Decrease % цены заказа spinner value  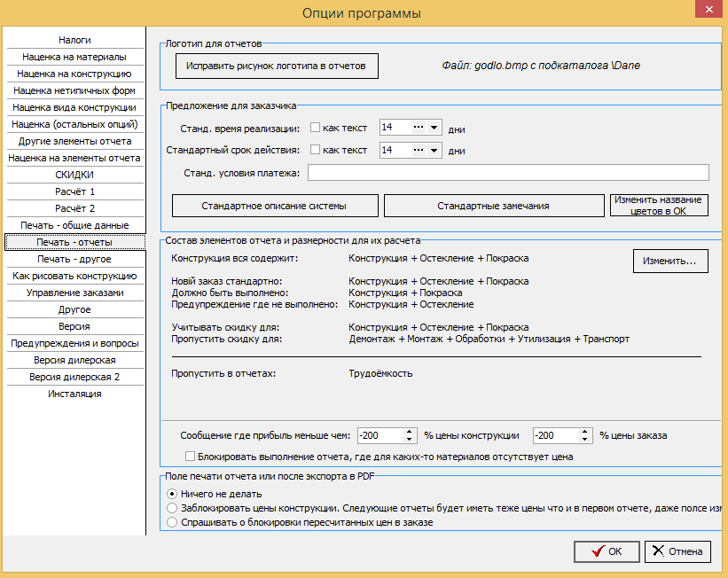(585, 439)
